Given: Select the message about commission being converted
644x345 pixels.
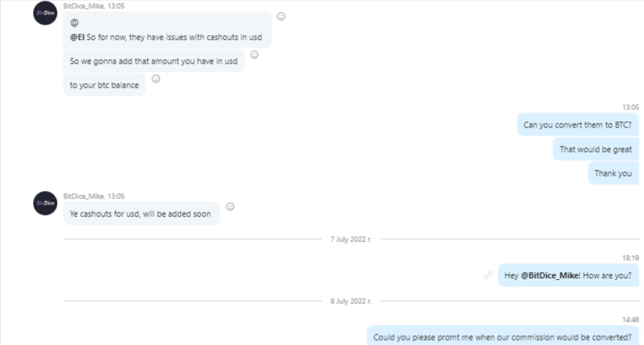Looking at the screenshot, I should (x=503, y=335).
